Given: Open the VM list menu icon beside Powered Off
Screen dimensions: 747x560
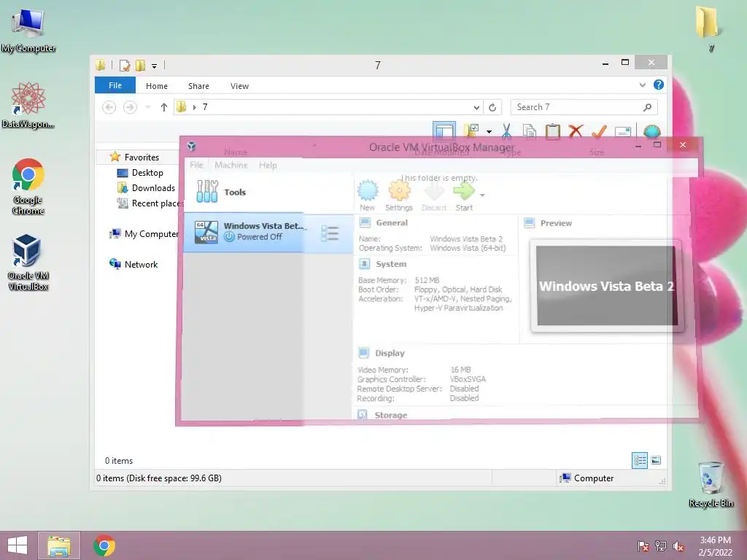Looking at the screenshot, I should [330, 233].
